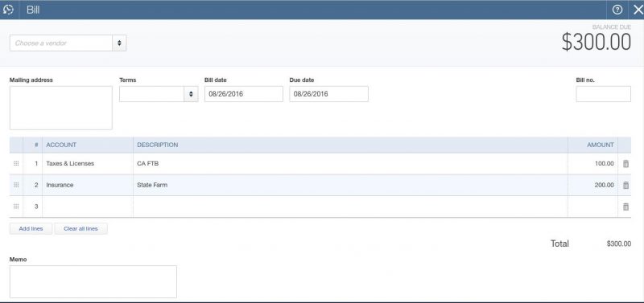Edit the CA FTB description cell
The height and width of the screenshot is (303, 644).
[350, 164]
